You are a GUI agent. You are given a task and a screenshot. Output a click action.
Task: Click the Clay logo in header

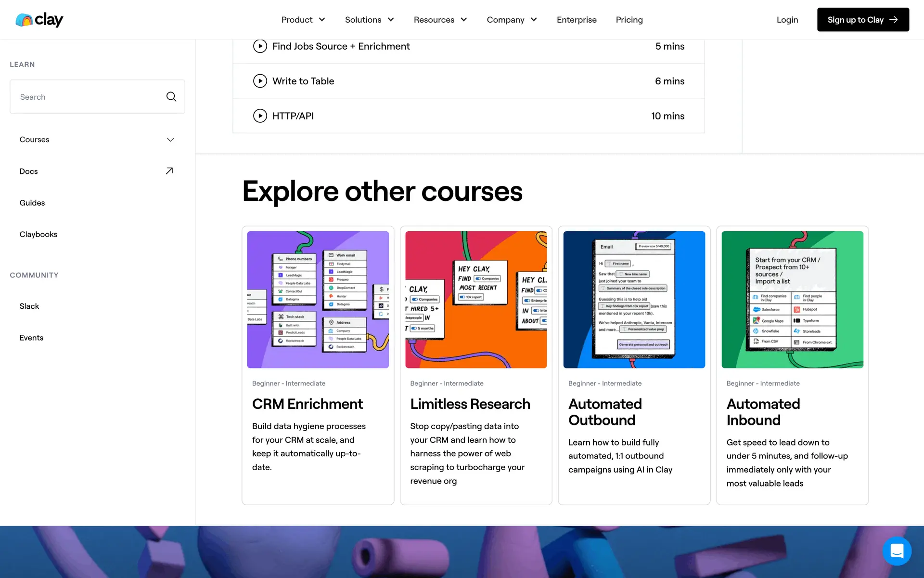[39, 20]
